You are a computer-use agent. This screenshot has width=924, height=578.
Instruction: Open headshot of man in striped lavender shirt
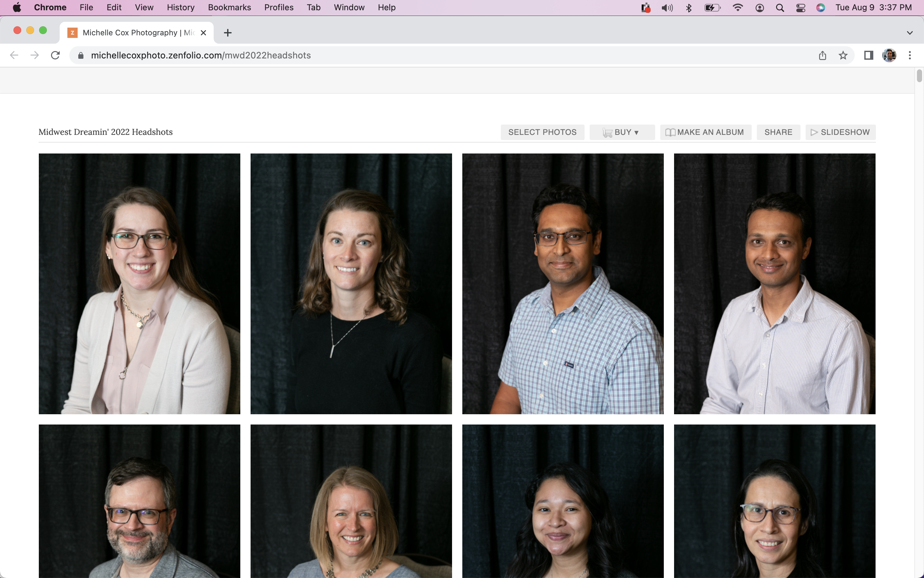click(774, 284)
